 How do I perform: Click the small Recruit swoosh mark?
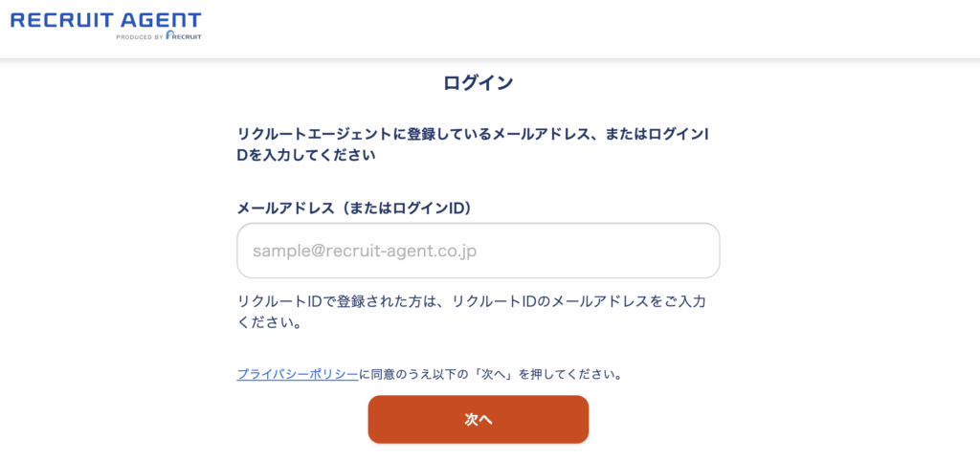(x=168, y=36)
